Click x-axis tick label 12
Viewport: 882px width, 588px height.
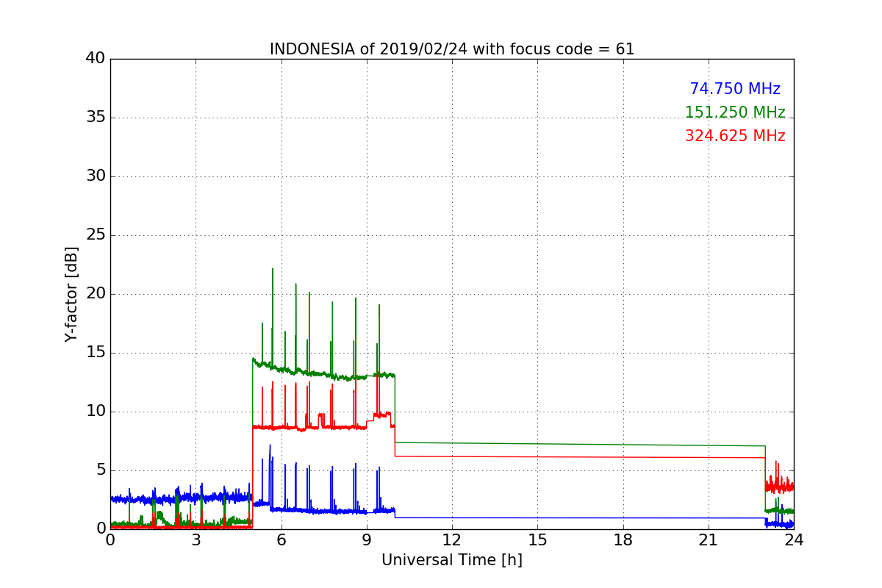[452, 539]
